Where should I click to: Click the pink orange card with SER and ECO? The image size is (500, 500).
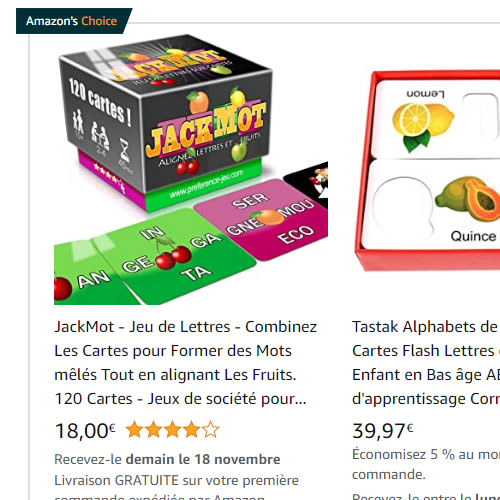click(x=262, y=218)
